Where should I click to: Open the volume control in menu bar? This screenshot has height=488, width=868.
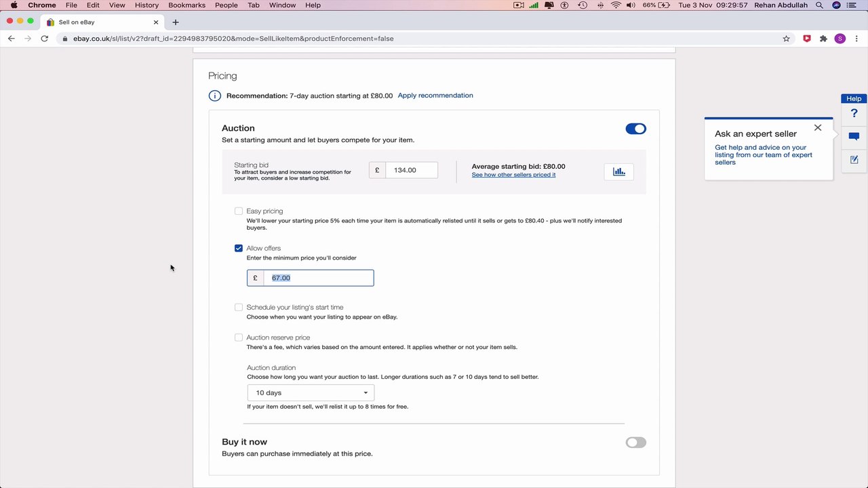[631, 5]
